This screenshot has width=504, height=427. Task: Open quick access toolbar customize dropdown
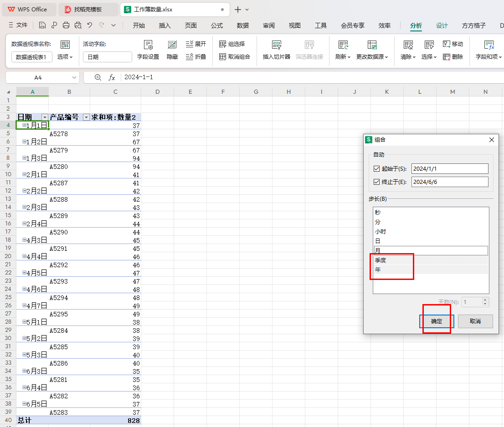click(113, 25)
